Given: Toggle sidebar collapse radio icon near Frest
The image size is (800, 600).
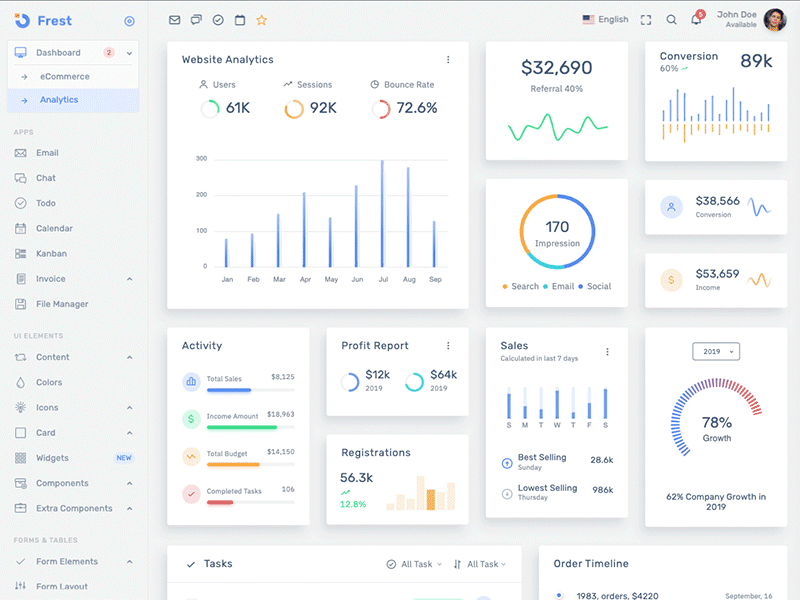Looking at the screenshot, I should 129,21.
